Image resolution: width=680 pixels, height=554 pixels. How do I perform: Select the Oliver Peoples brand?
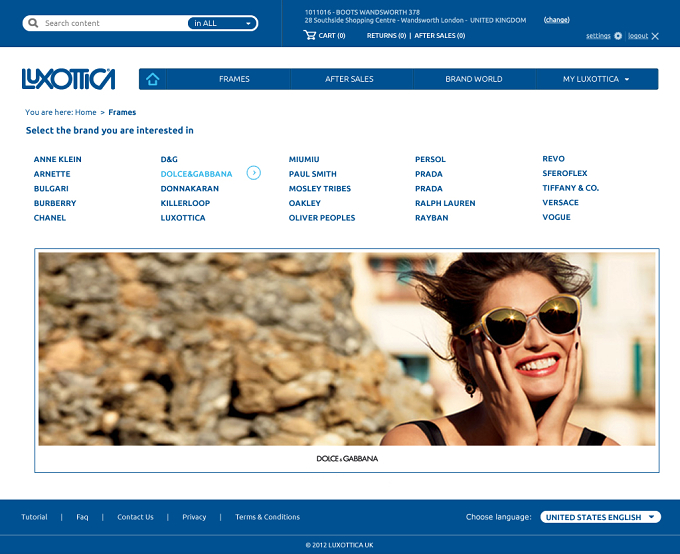click(322, 218)
